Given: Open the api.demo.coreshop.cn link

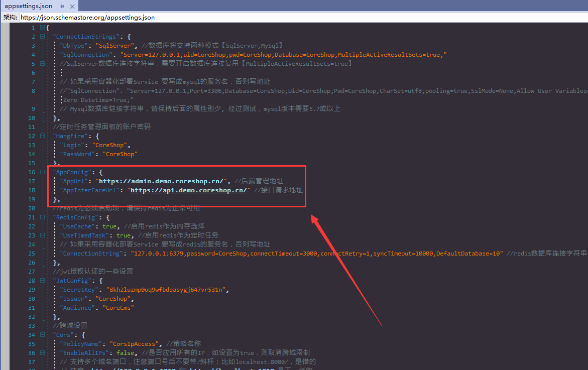Looking at the screenshot, I should [x=189, y=190].
